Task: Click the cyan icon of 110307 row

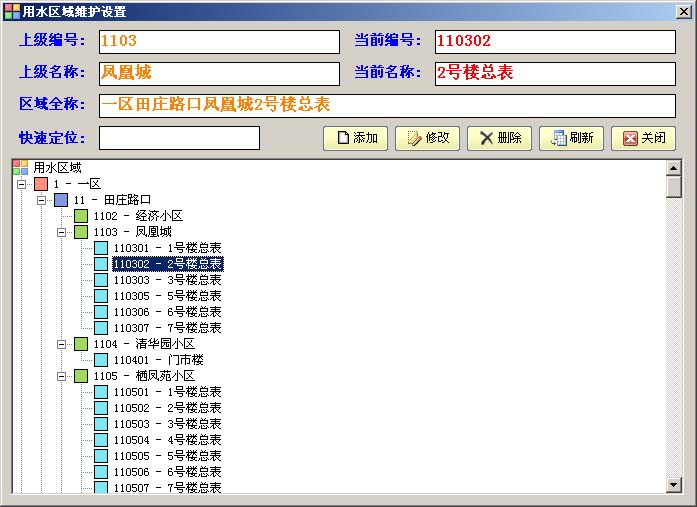Action: pos(101,328)
